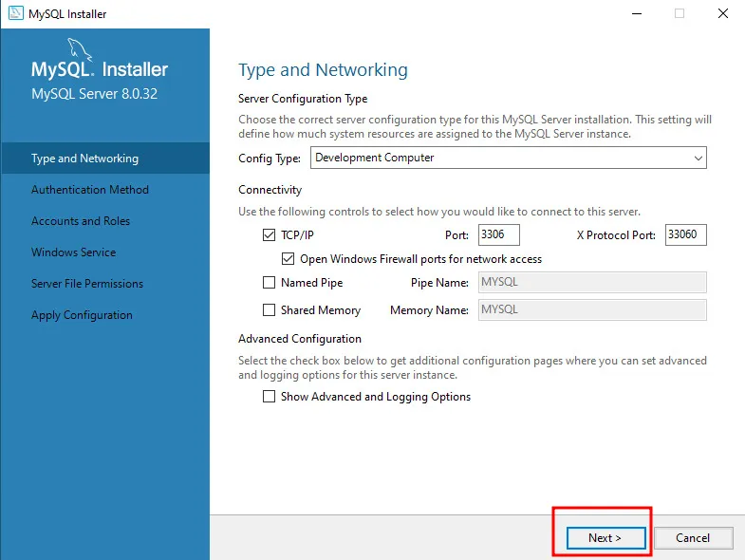Click the X Protocol Port field 33060
This screenshot has height=560, width=745.
(x=685, y=234)
